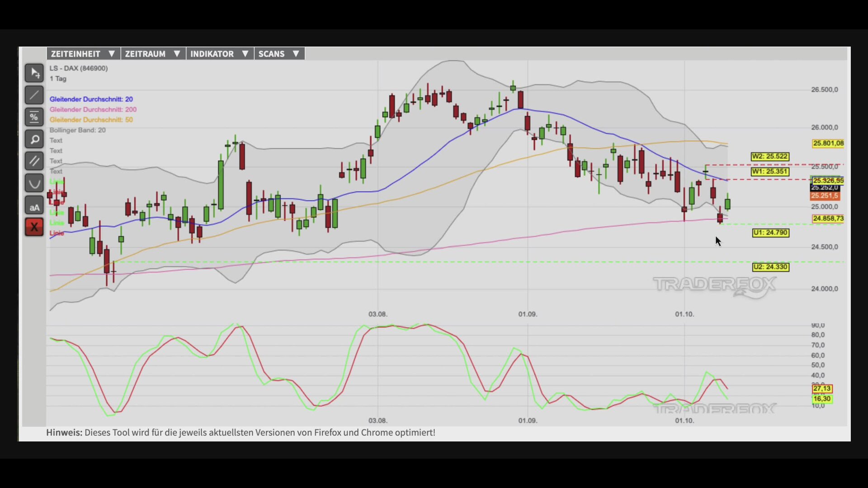Open the ZEITEINHEIT dropdown menu
This screenshot has width=868, height=488.
coord(83,54)
